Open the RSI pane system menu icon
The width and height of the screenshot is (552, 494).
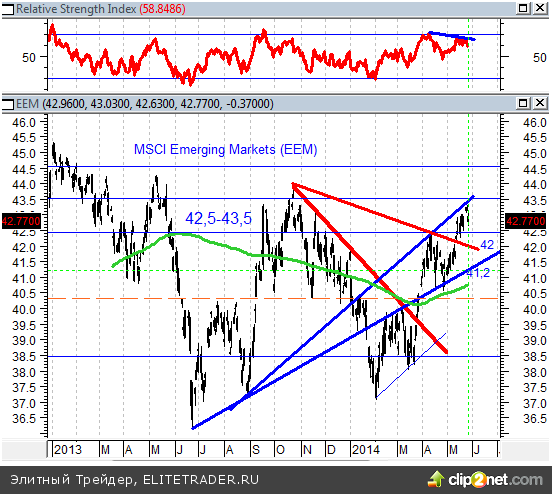(x=8, y=9)
